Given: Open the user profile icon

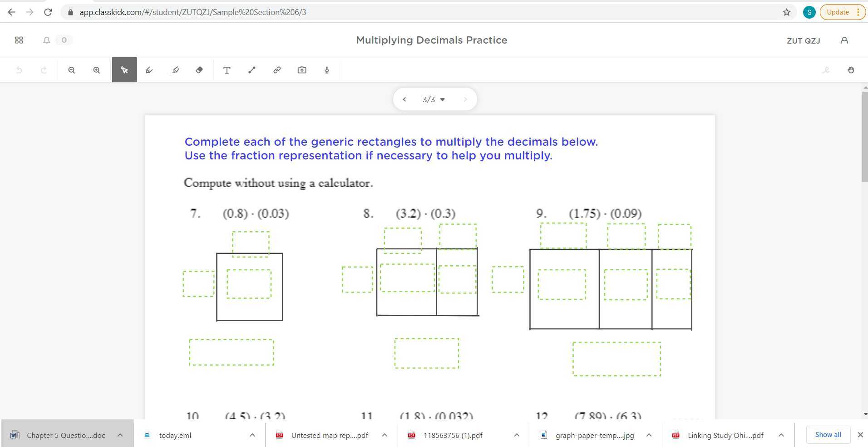Looking at the screenshot, I should click(x=844, y=40).
